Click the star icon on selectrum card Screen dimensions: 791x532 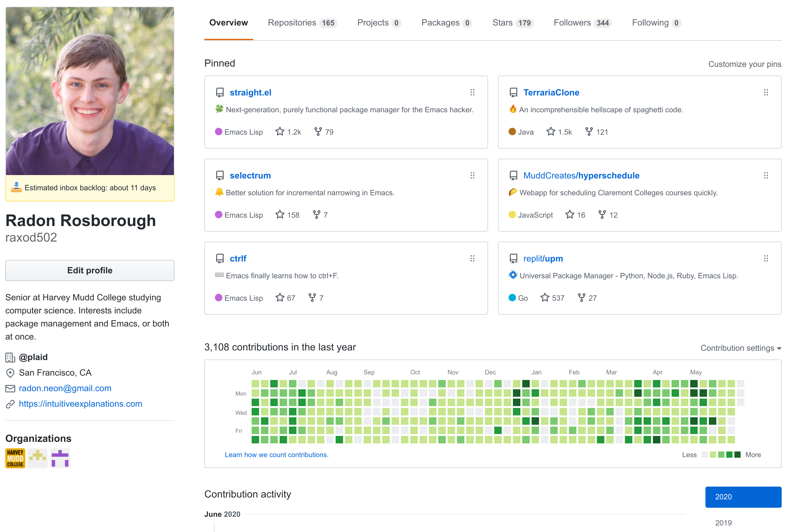pos(280,215)
